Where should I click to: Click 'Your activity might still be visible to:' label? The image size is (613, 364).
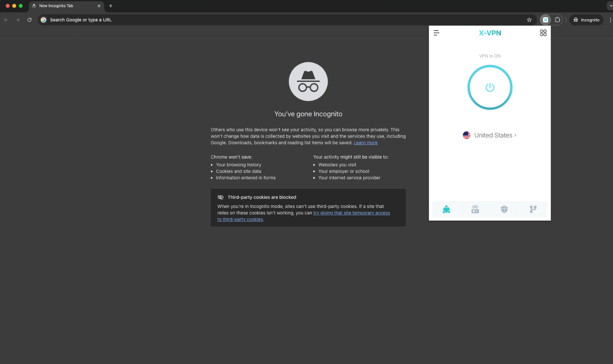[x=351, y=157]
